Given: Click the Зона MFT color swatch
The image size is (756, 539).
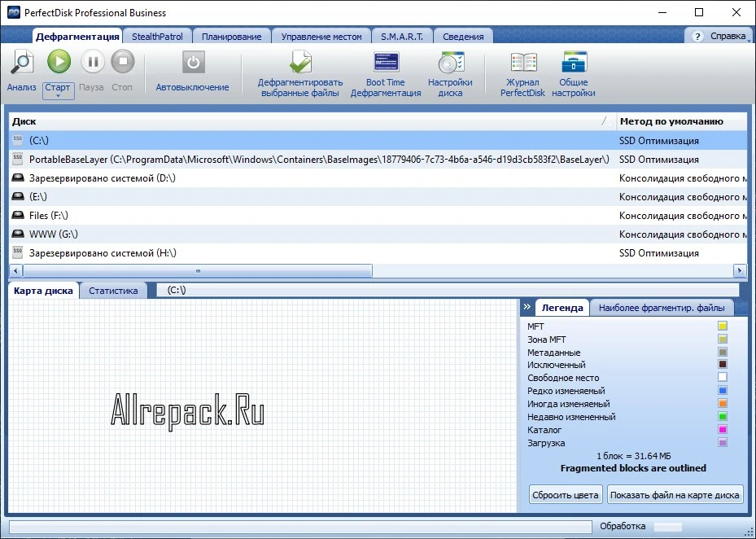Looking at the screenshot, I should click(x=723, y=340).
